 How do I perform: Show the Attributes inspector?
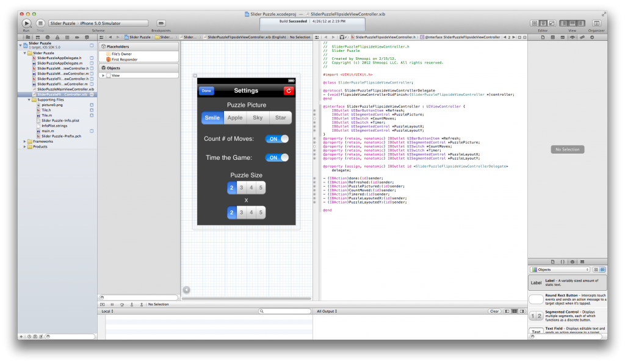[573, 37]
